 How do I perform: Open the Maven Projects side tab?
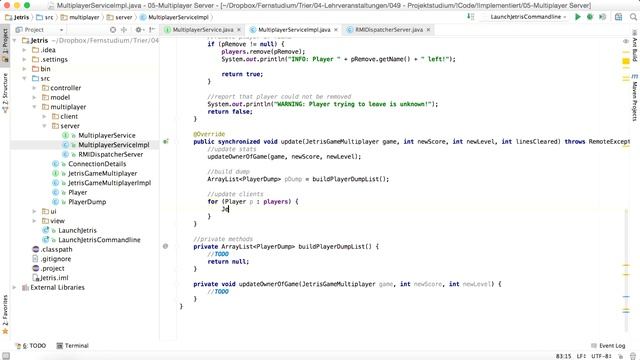[635, 98]
